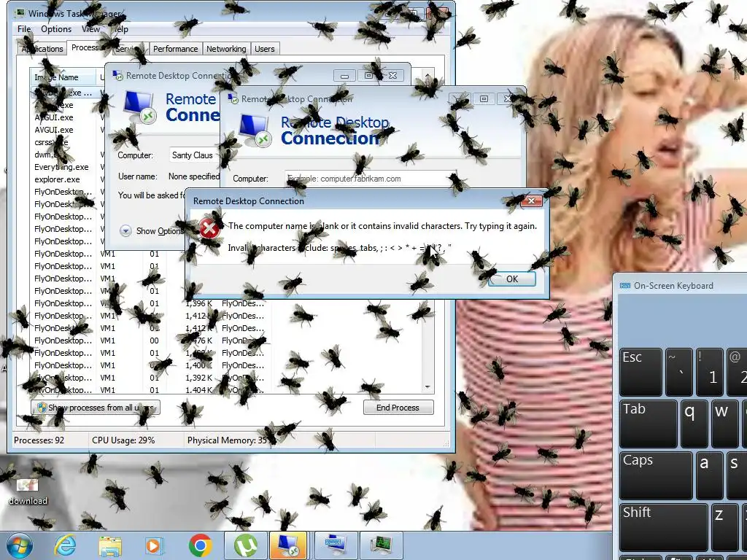Open the Windows Start button
This screenshot has width=747, height=560.
(x=20, y=545)
